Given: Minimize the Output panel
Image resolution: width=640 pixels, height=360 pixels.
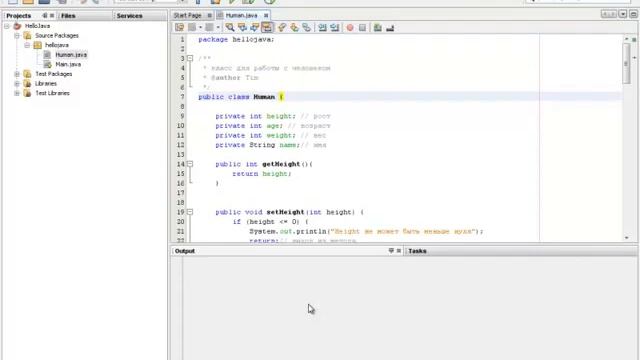Looking at the screenshot, I should point(391,251).
